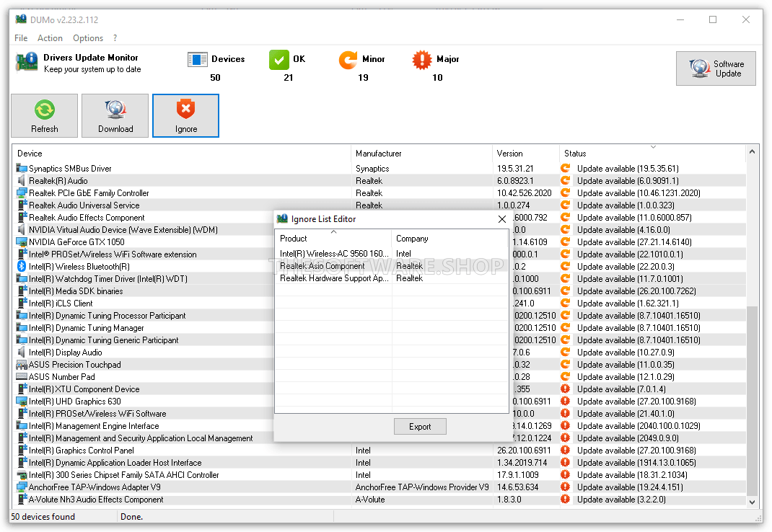
Task: Click scroll down arrow of device list
Action: [x=752, y=502]
